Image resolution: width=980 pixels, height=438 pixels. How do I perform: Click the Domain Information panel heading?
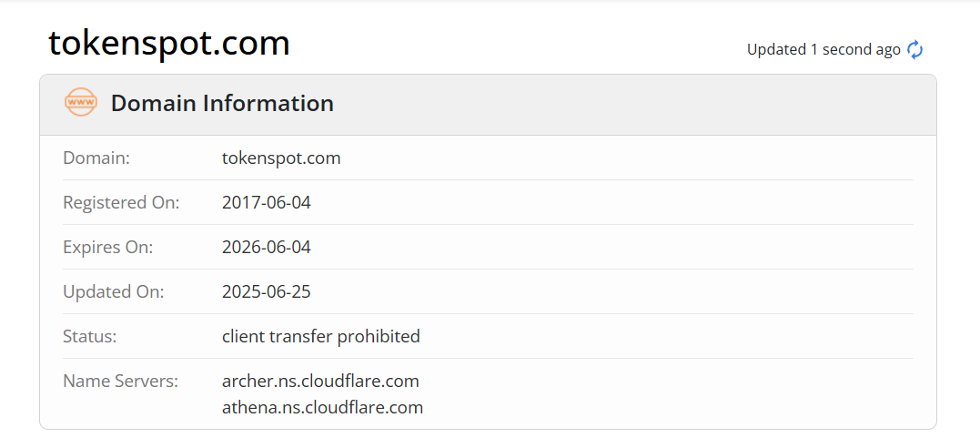coord(222,104)
